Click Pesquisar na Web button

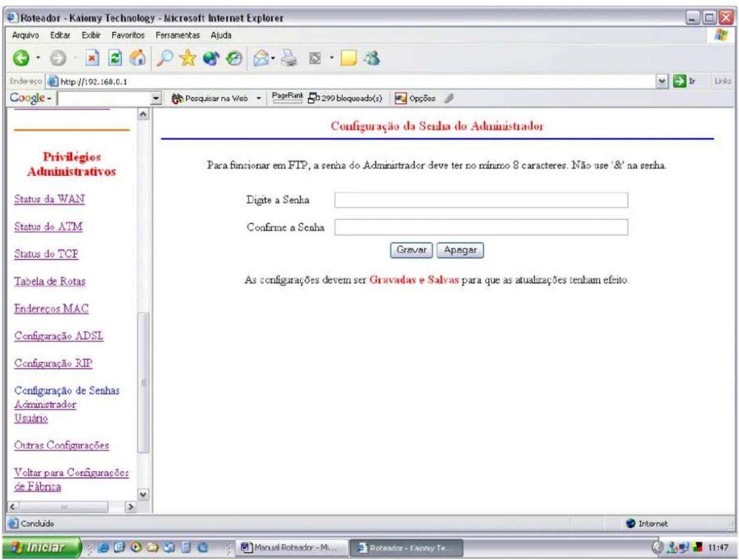click(210, 98)
